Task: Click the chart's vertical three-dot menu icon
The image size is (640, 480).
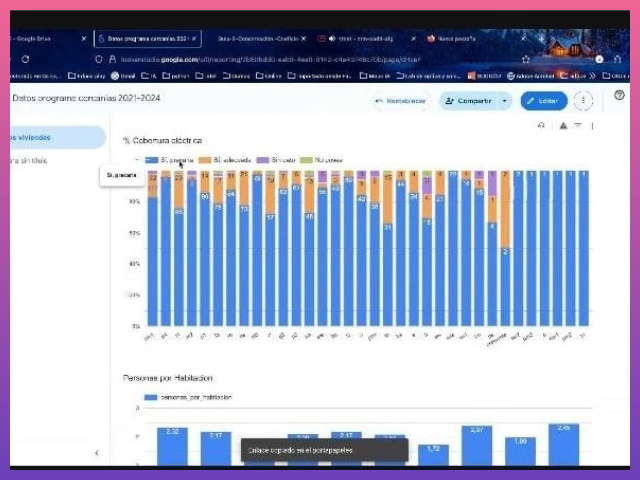Action: 592,126
